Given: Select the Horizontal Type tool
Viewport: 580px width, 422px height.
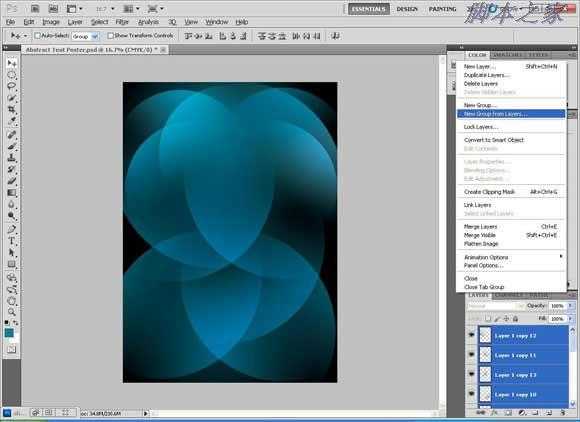Looking at the screenshot, I should [11, 241].
